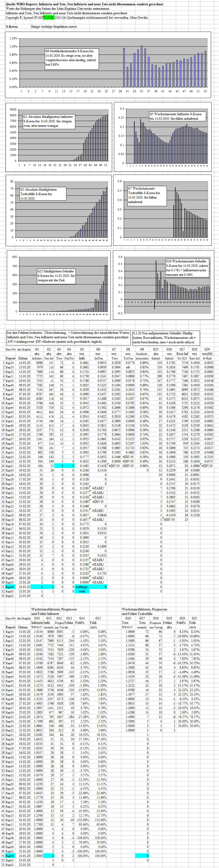Select the '0.5493' cell in G26 column
Viewport: 219px width, 868px height.
(169, 510)
